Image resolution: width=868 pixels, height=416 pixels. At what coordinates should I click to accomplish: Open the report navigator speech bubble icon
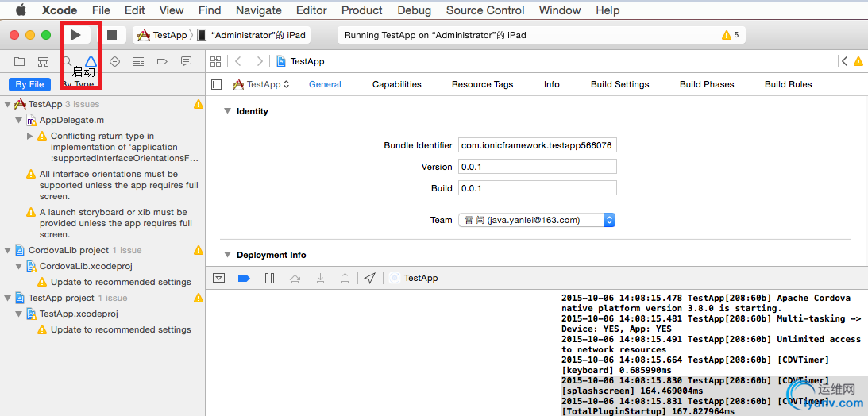186,61
